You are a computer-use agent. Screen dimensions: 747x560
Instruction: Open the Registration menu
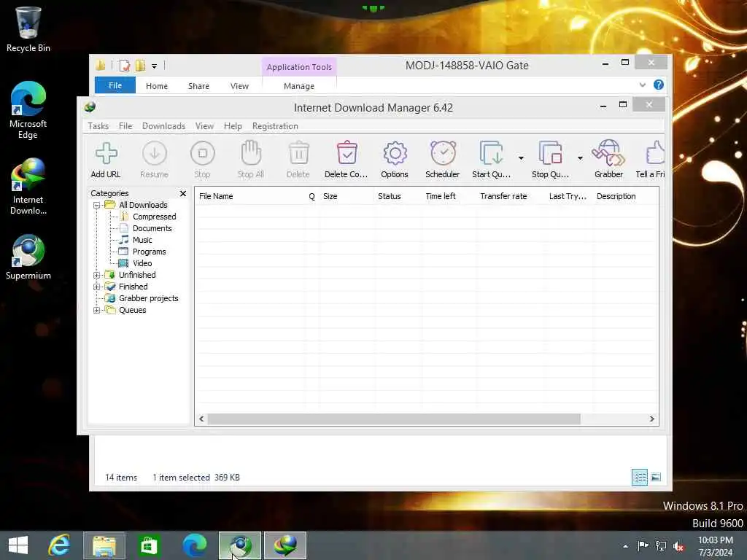click(x=275, y=126)
